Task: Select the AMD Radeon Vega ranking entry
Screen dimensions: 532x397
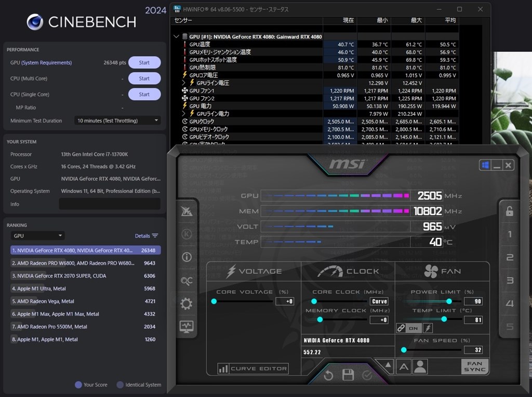Action: tap(86, 301)
